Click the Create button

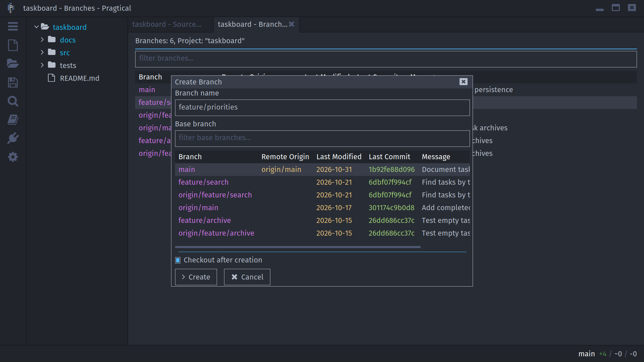pyautogui.click(x=196, y=277)
